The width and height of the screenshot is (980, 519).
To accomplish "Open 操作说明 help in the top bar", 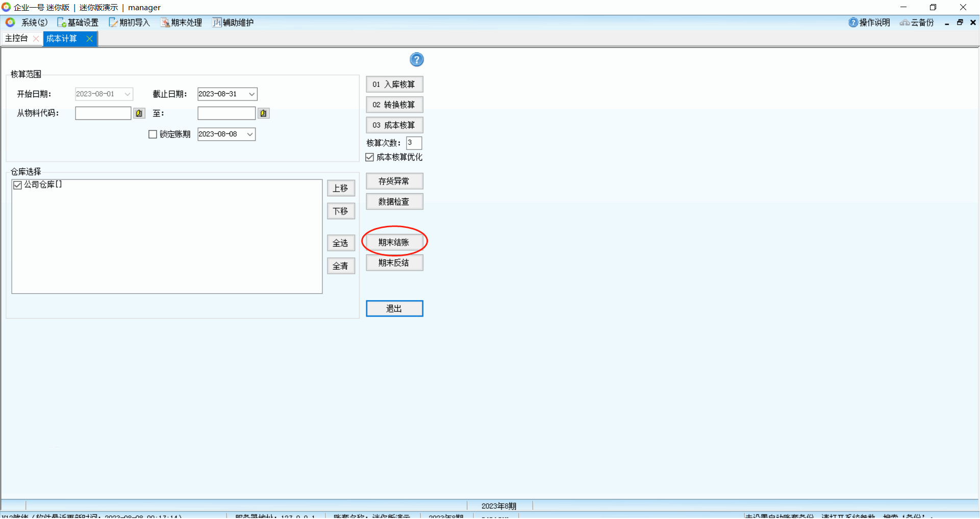I will [869, 22].
